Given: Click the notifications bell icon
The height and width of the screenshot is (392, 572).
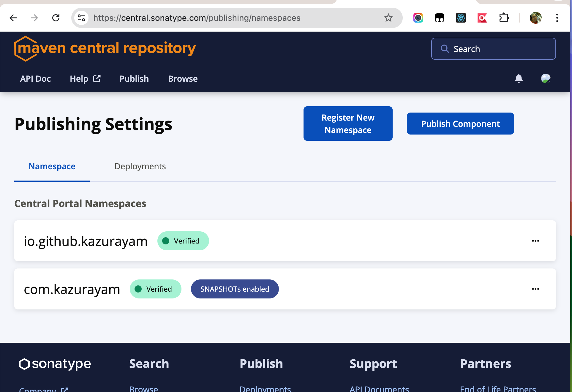Looking at the screenshot, I should tap(519, 78).
